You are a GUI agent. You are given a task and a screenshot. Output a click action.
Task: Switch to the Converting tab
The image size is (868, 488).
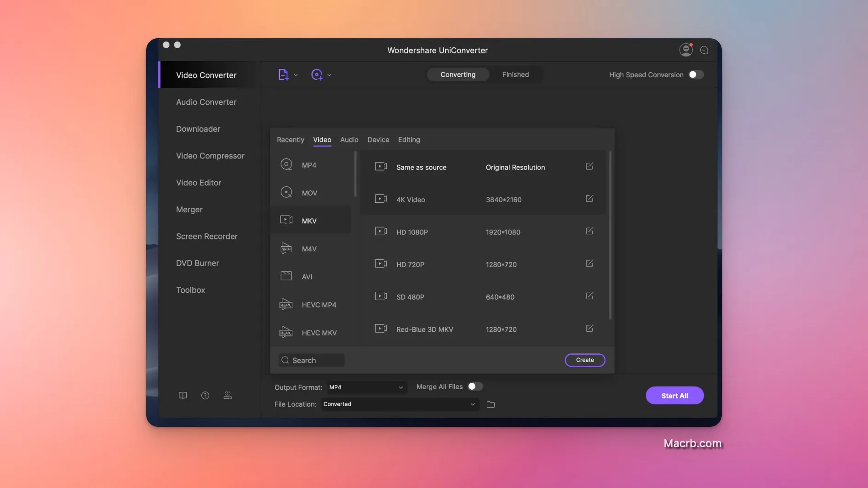458,74
